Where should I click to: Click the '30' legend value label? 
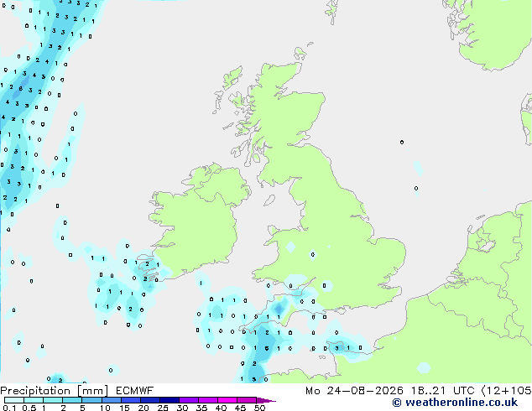coord(182,408)
